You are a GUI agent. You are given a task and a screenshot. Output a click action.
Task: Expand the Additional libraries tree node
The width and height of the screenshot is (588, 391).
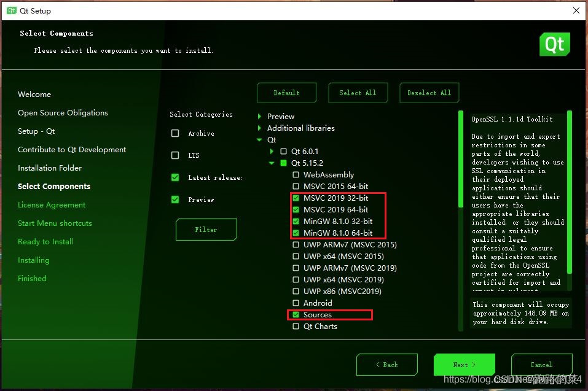tap(259, 128)
